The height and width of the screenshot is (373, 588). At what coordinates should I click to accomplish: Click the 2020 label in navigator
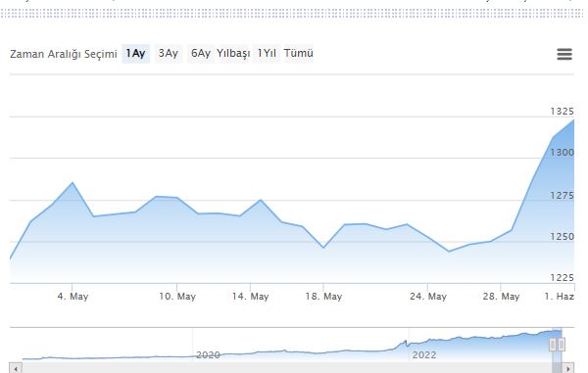click(x=208, y=354)
